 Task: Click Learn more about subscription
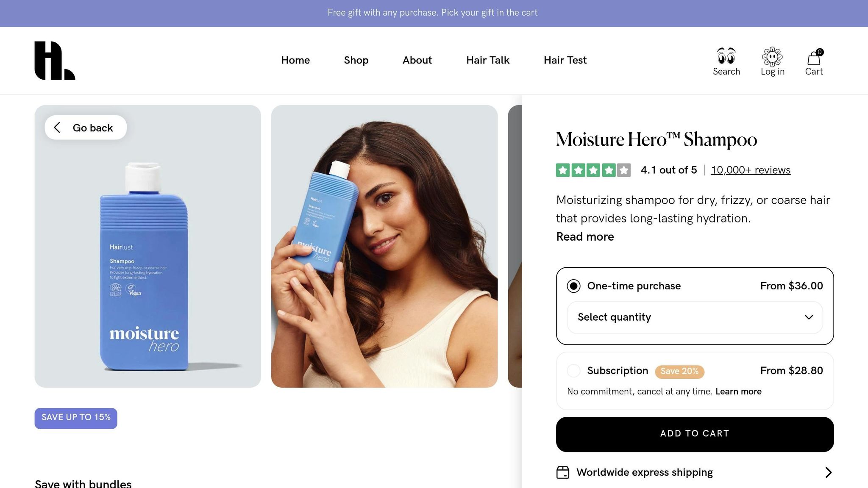pos(738,391)
